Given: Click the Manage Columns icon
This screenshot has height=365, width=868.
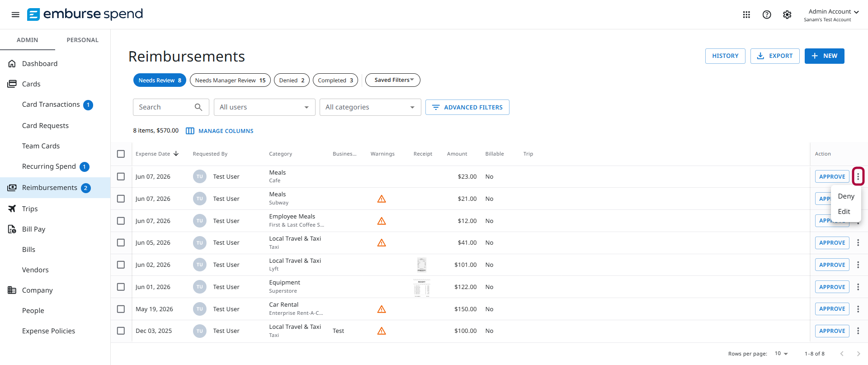Looking at the screenshot, I should 190,131.
